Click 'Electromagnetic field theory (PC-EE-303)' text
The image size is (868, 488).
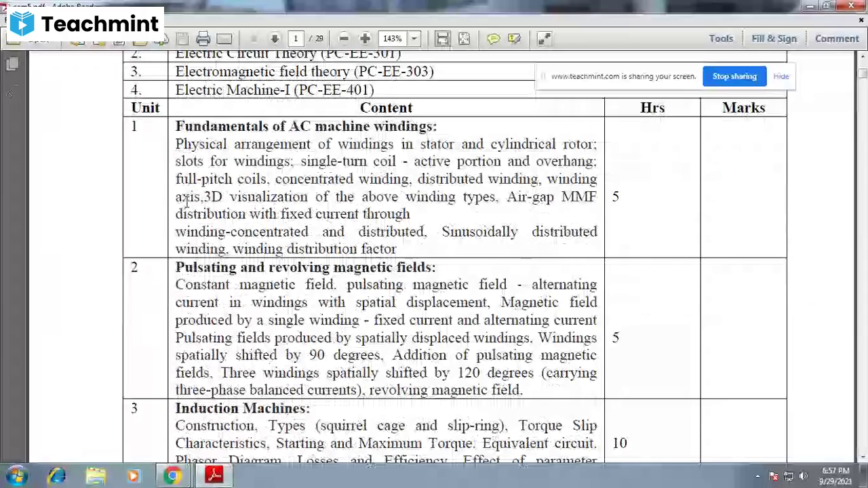[x=304, y=71]
